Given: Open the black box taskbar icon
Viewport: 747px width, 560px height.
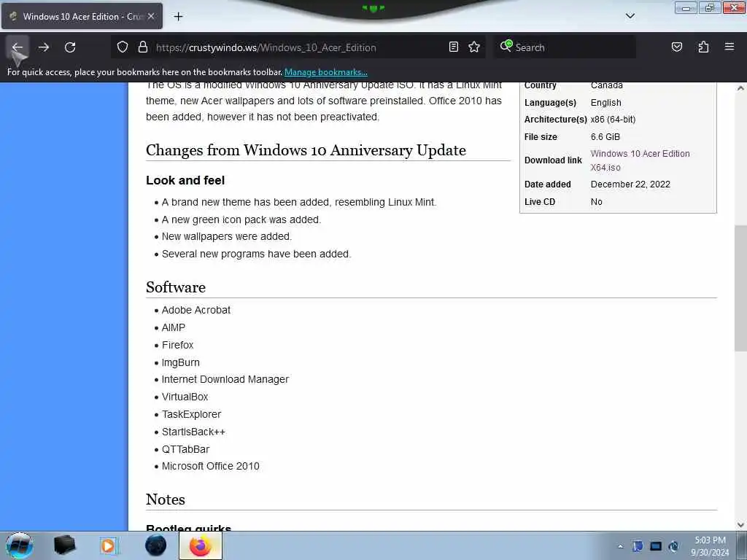Looking at the screenshot, I should pyautogui.click(x=65, y=545).
